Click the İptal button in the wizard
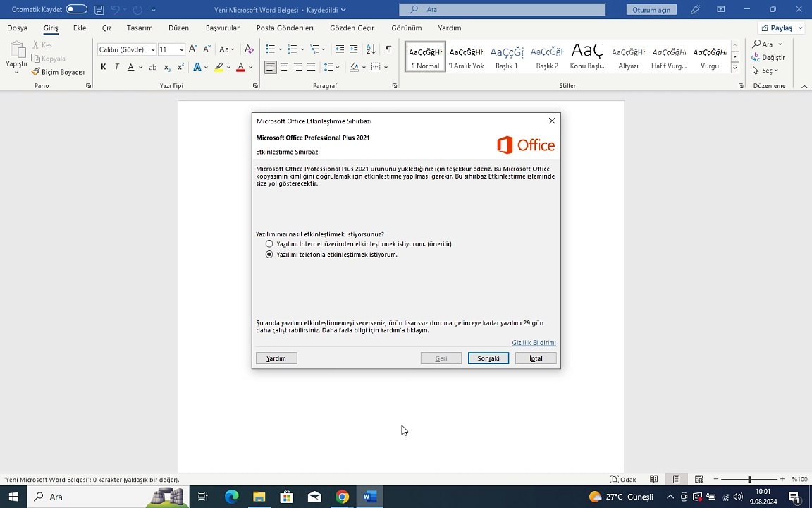The height and width of the screenshot is (508, 812). pos(536,358)
